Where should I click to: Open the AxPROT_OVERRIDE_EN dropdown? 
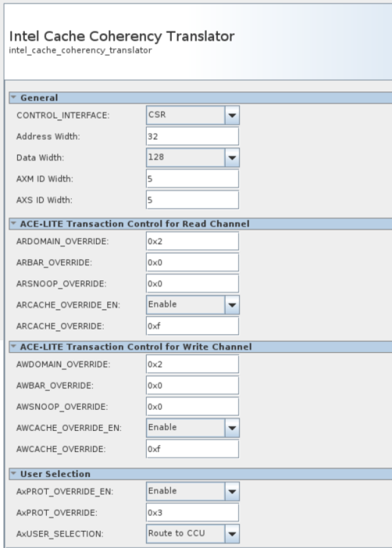pyautogui.click(x=193, y=491)
